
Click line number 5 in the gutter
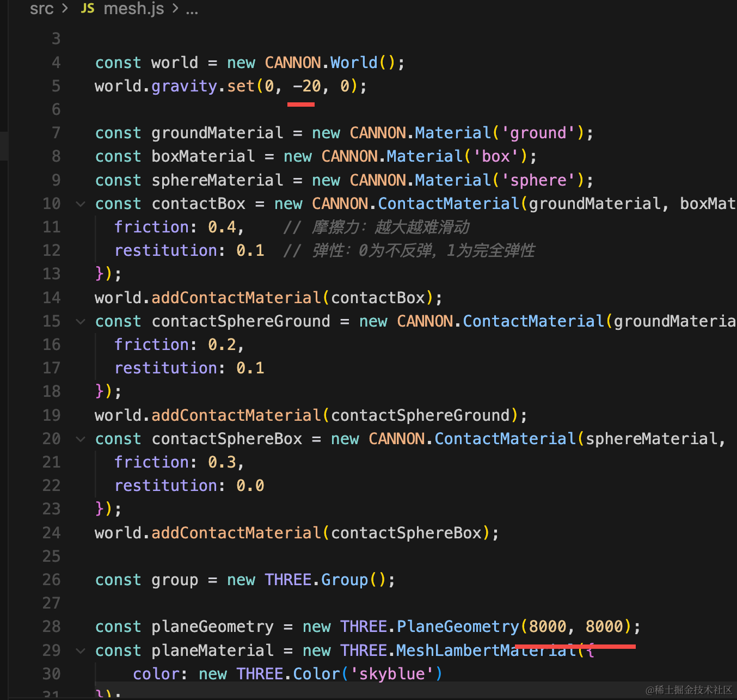coord(56,86)
